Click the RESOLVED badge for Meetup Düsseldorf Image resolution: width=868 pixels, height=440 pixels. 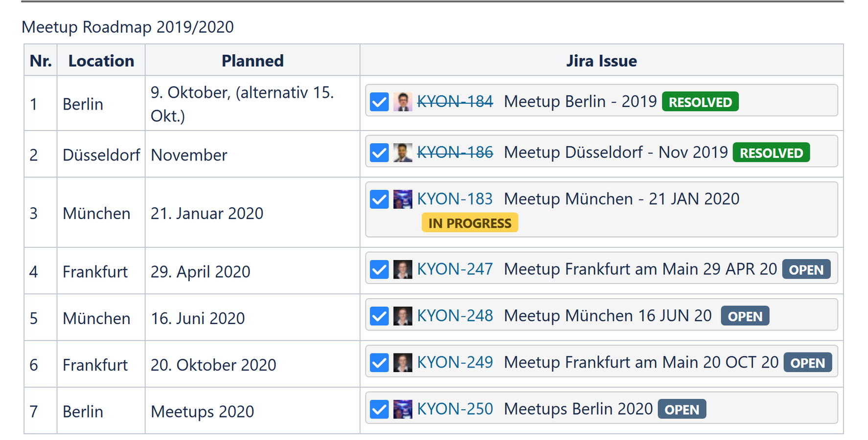[x=771, y=153]
